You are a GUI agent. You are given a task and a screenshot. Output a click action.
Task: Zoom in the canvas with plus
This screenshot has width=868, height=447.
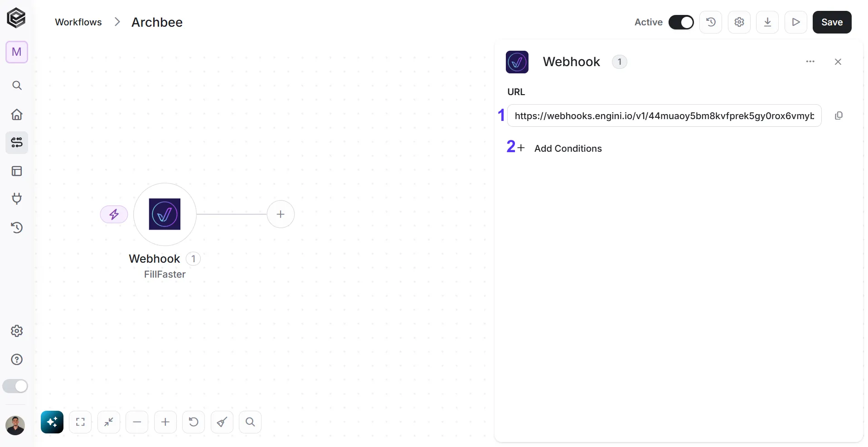tap(165, 422)
